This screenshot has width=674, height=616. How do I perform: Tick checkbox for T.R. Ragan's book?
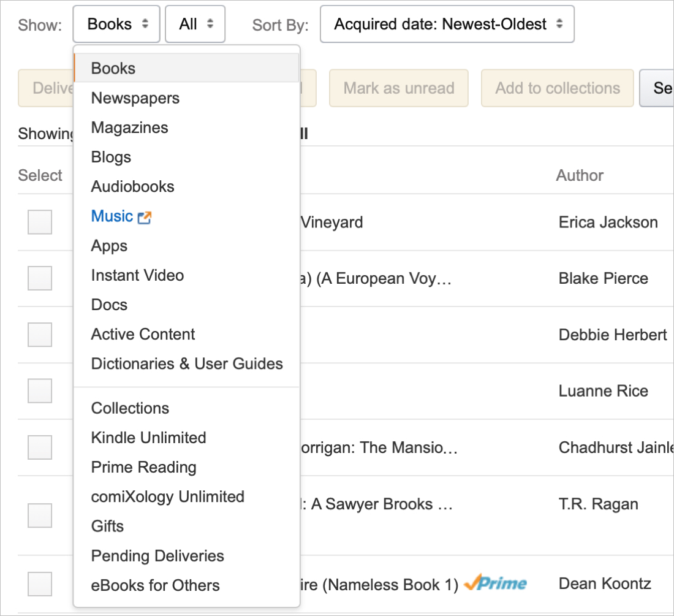point(40,515)
